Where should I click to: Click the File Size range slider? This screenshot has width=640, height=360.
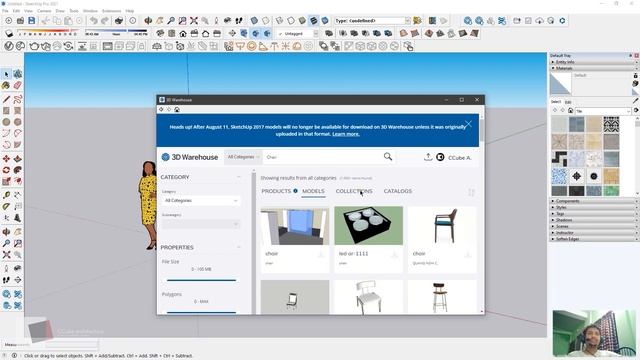click(x=201, y=280)
